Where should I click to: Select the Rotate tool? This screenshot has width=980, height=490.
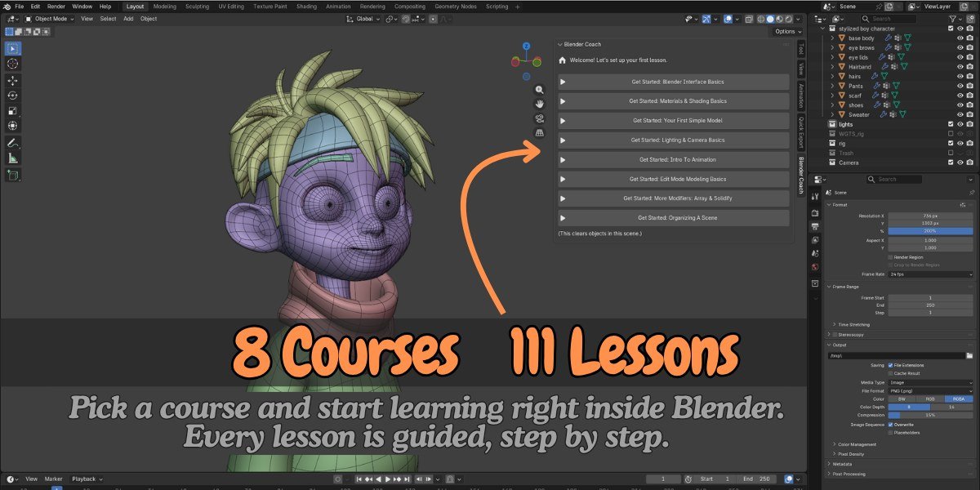tap(13, 95)
